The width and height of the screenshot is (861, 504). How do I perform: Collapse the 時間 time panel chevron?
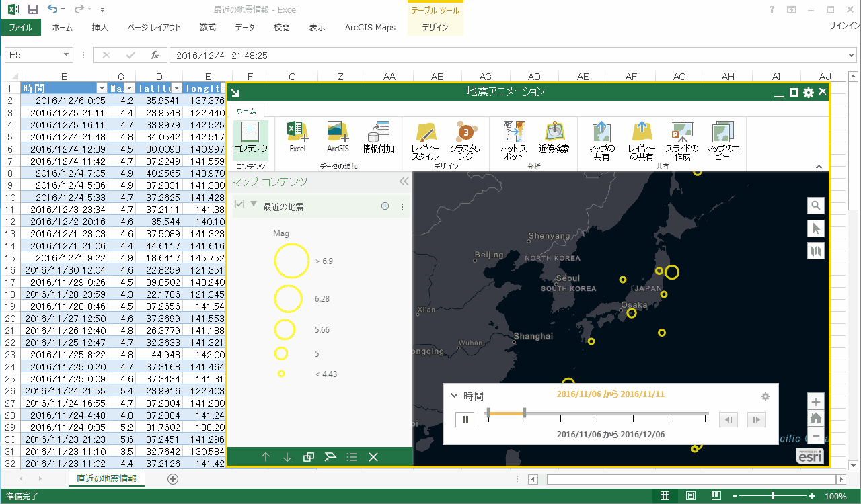click(x=454, y=396)
